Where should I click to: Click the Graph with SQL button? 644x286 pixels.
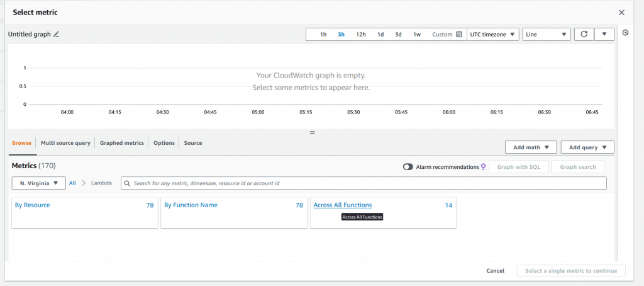click(x=519, y=167)
